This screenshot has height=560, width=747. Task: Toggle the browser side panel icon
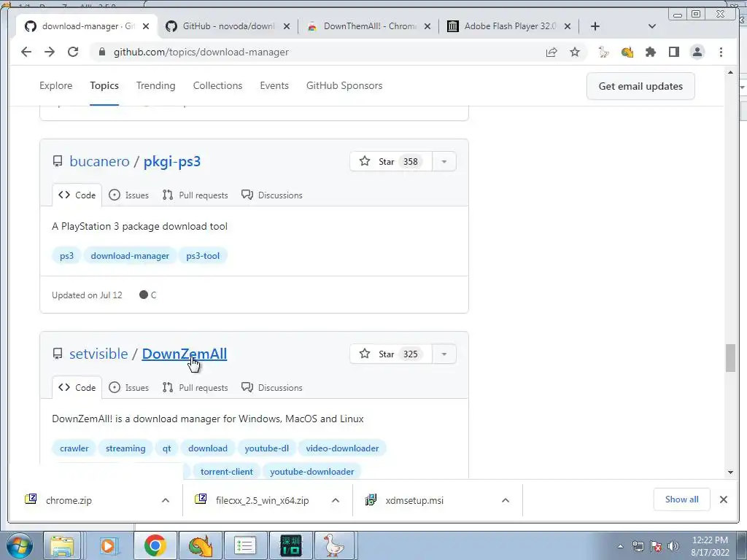(x=673, y=52)
